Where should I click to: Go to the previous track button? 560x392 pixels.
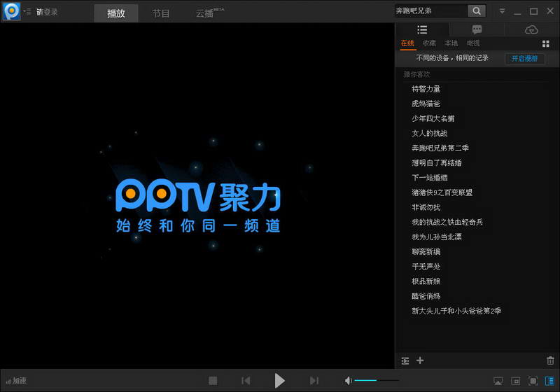pos(246,381)
